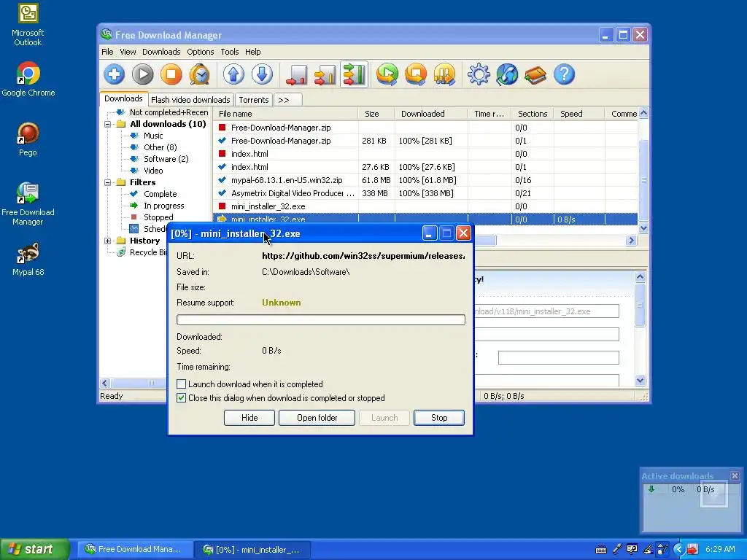Open Free Download Manager desktop shortcut
The image size is (747, 560).
tap(28, 204)
